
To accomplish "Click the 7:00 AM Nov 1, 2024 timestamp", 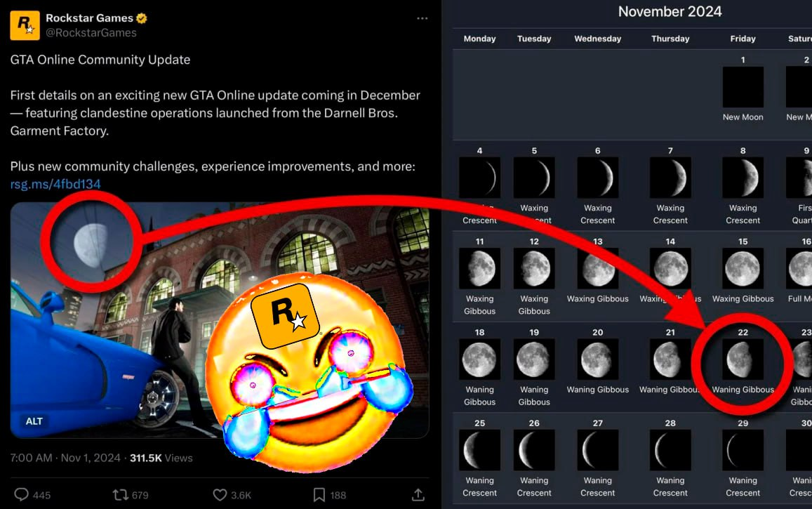I will click(x=65, y=458).
